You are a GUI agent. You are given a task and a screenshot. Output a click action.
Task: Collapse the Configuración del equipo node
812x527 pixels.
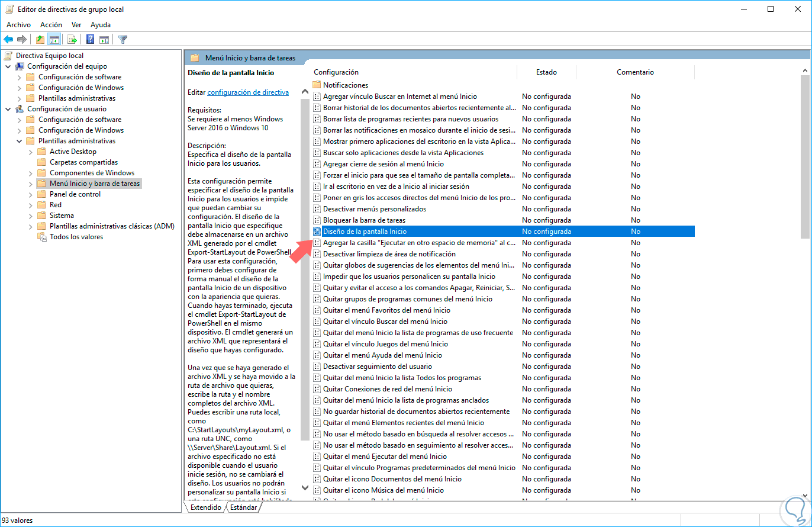8,66
